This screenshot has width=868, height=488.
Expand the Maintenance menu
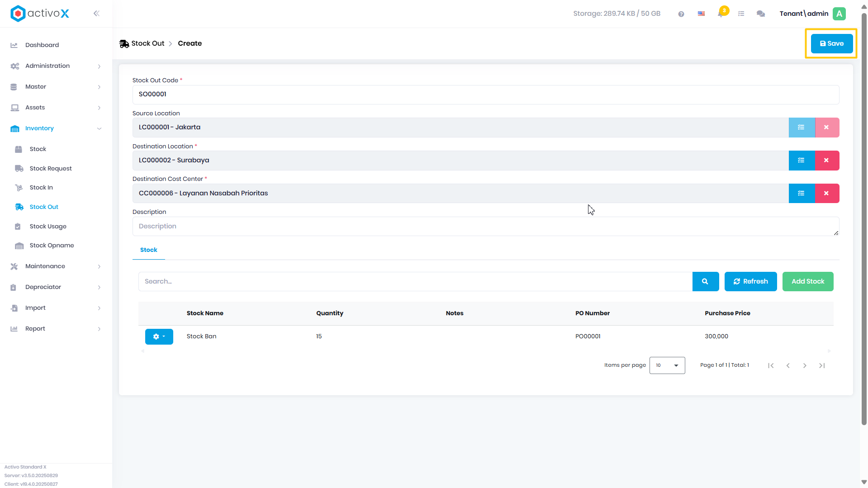click(x=56, y=266)
